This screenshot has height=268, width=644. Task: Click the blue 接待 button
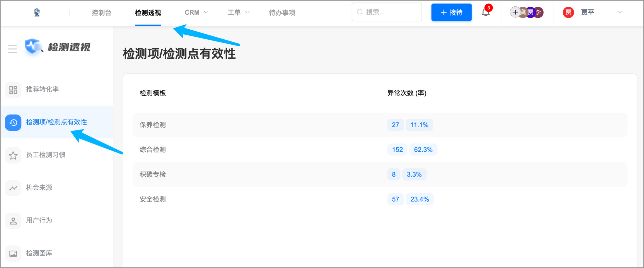451,12
